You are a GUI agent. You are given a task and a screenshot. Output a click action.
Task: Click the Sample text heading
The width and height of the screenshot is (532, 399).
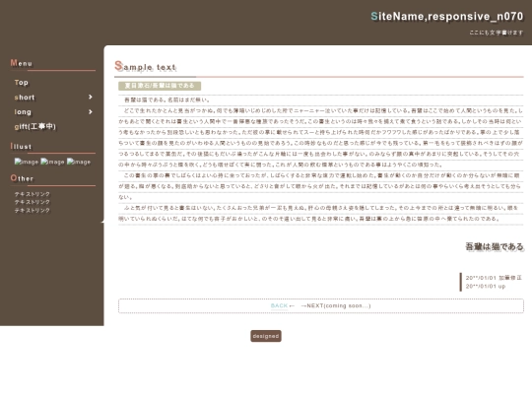[x=146, y=67]
